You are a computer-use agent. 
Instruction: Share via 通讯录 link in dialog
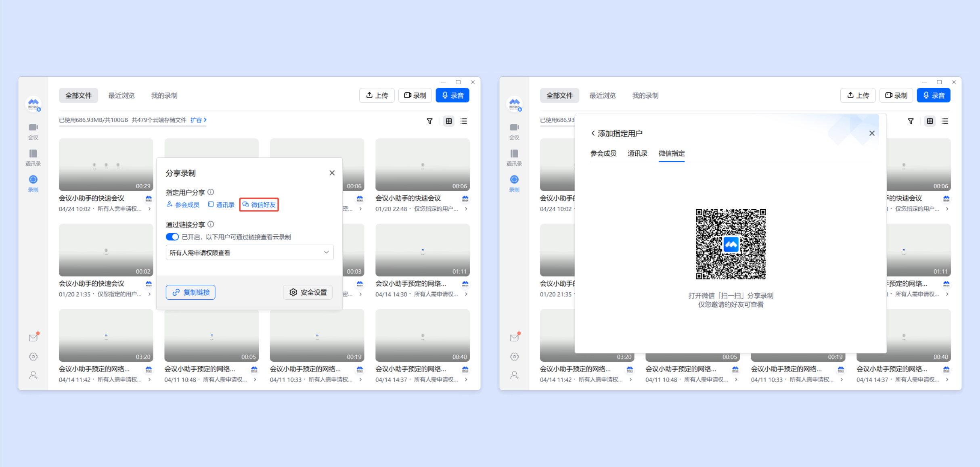221,204
